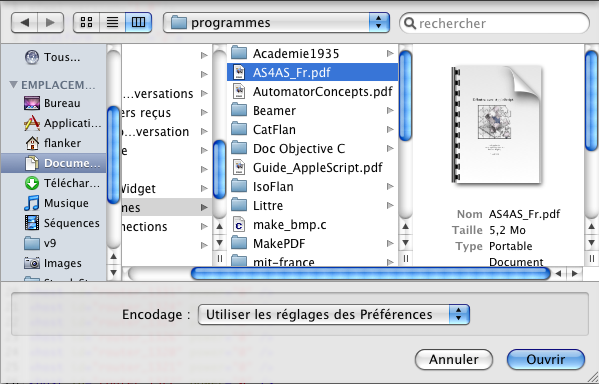Switch to icon view mode

pyautogui.click(x=86, y=23)
